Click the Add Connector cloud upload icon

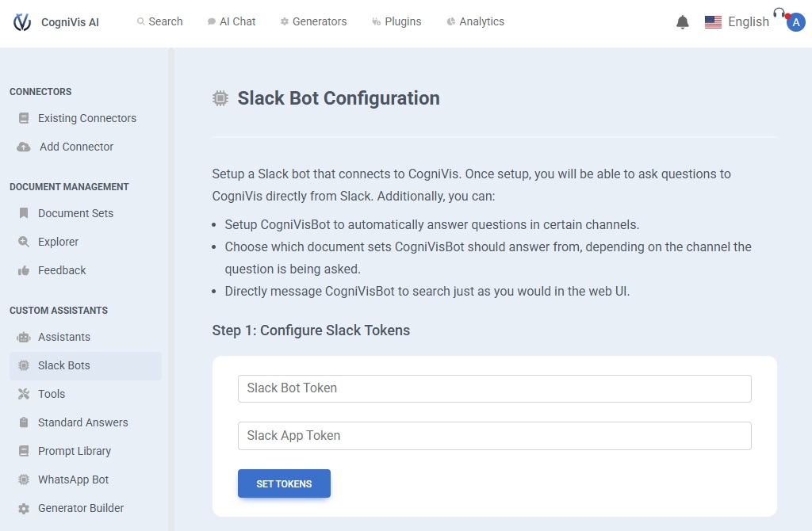tap(24, 147)
